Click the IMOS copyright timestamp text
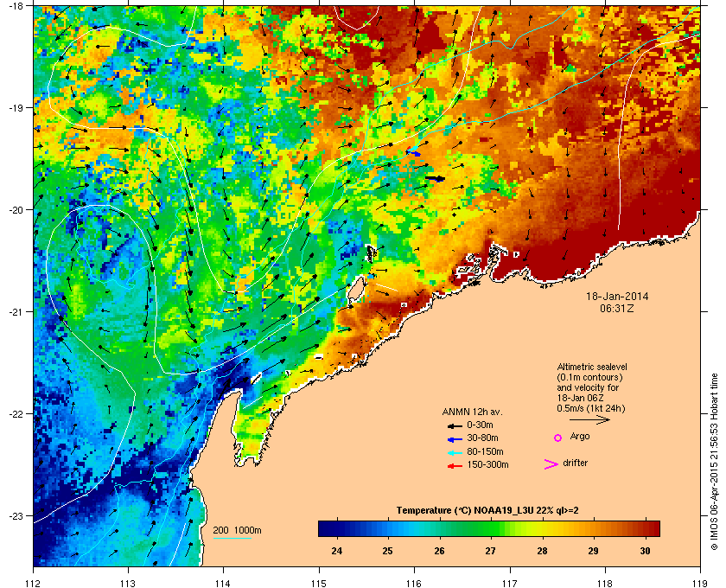 (x=714, y=463)
